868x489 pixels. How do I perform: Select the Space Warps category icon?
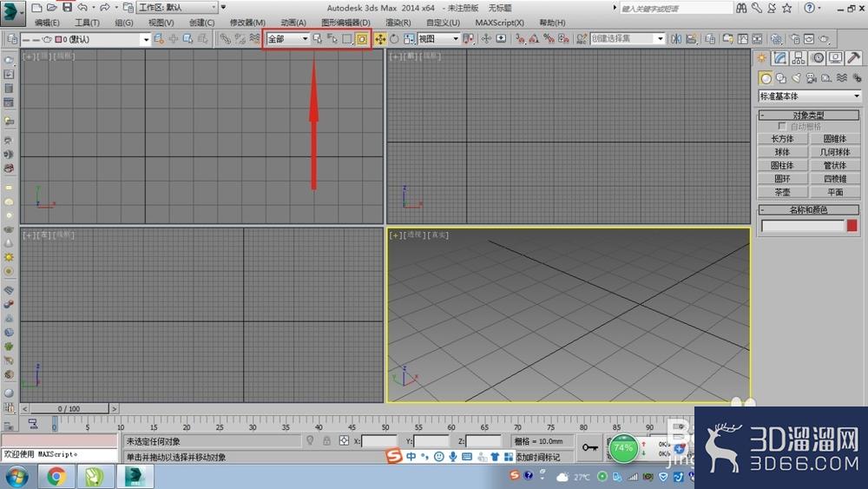(841, 78)
